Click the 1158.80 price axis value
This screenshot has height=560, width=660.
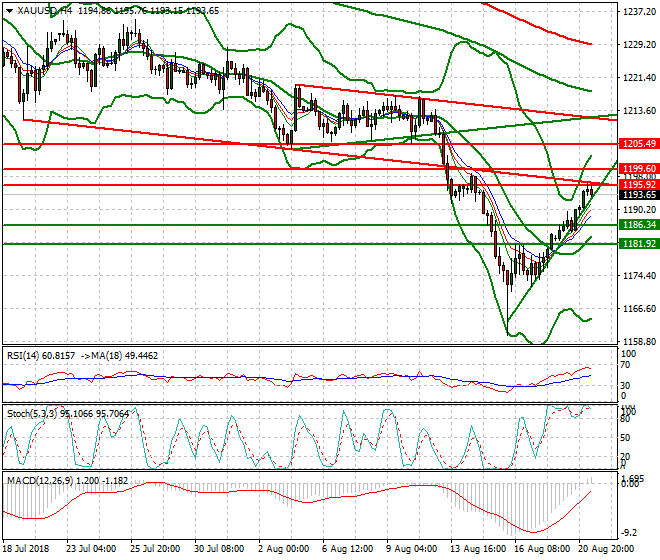[x=639, y=341]
